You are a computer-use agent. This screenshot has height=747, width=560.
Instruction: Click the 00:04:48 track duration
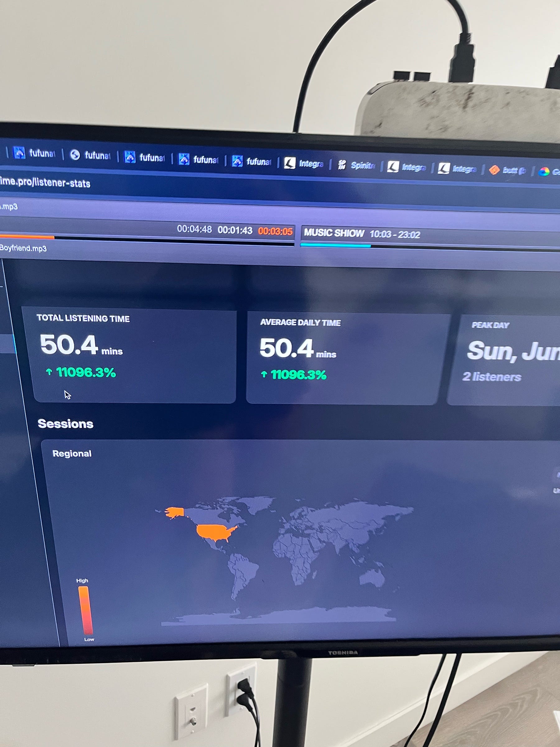click(x=194, y=229)
